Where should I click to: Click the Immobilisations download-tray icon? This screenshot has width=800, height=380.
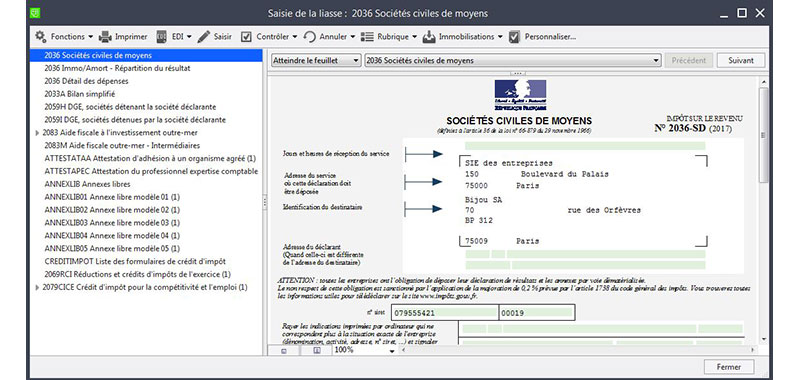click(x=429, y=37)
